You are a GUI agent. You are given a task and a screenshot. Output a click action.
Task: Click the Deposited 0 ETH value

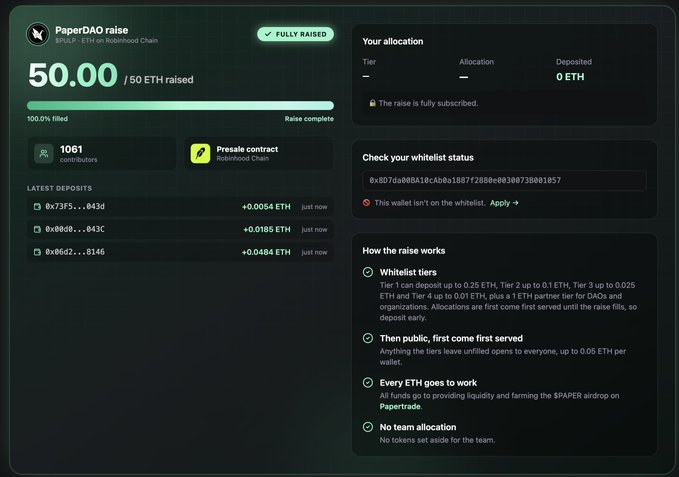570,77
